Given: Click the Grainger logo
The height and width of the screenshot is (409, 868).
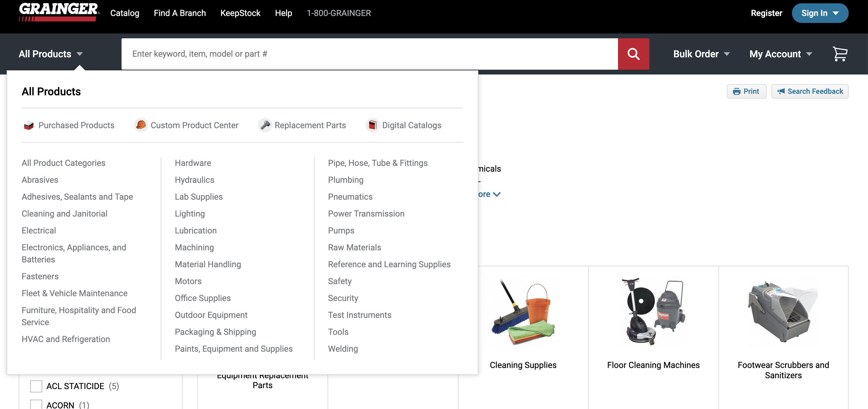Looking at the screenshot, I should point(59,12).
